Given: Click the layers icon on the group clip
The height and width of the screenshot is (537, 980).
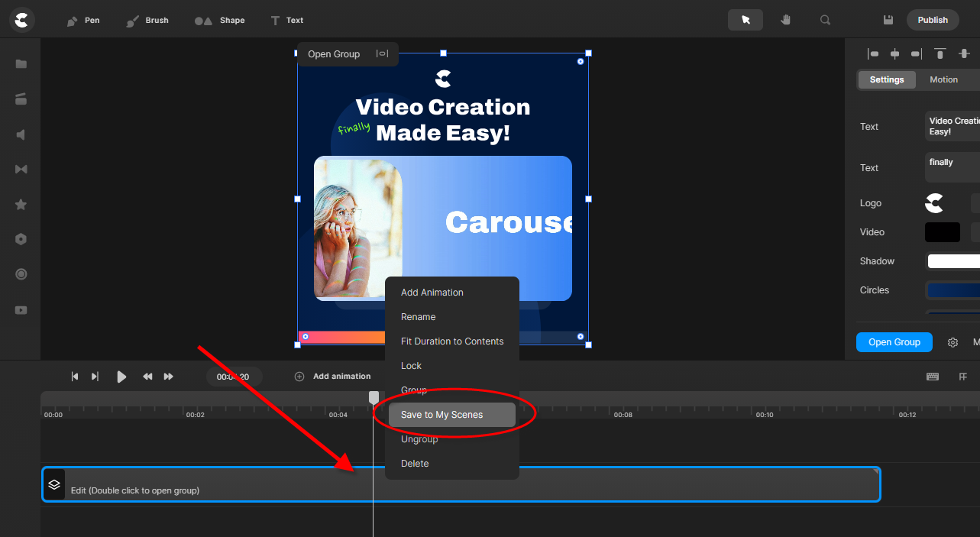Looking at the screenshot, I should 54,484.
